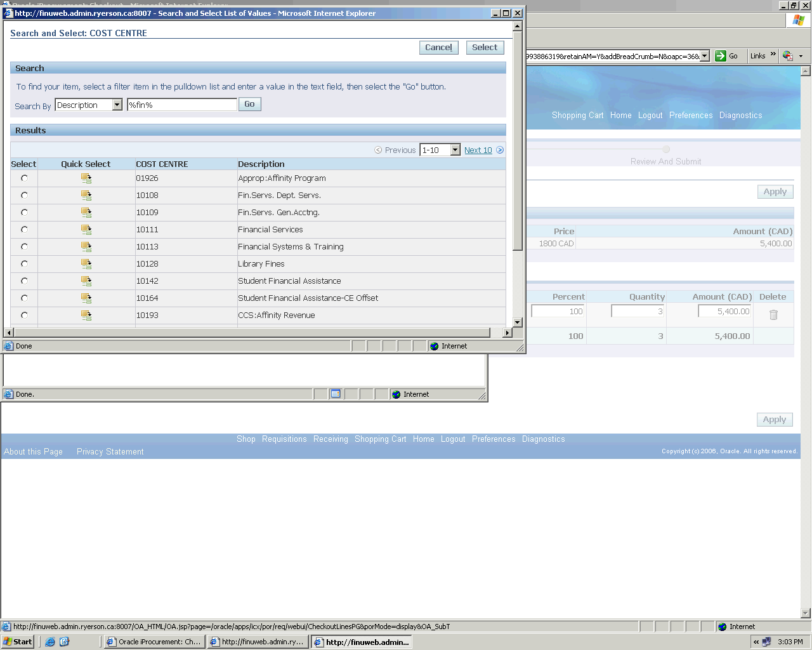The width and height of the screenshot is (812, 650).
Task: Select radio button for Fin.Servs. Dept. Servs.
Action: tap(24, 196)
